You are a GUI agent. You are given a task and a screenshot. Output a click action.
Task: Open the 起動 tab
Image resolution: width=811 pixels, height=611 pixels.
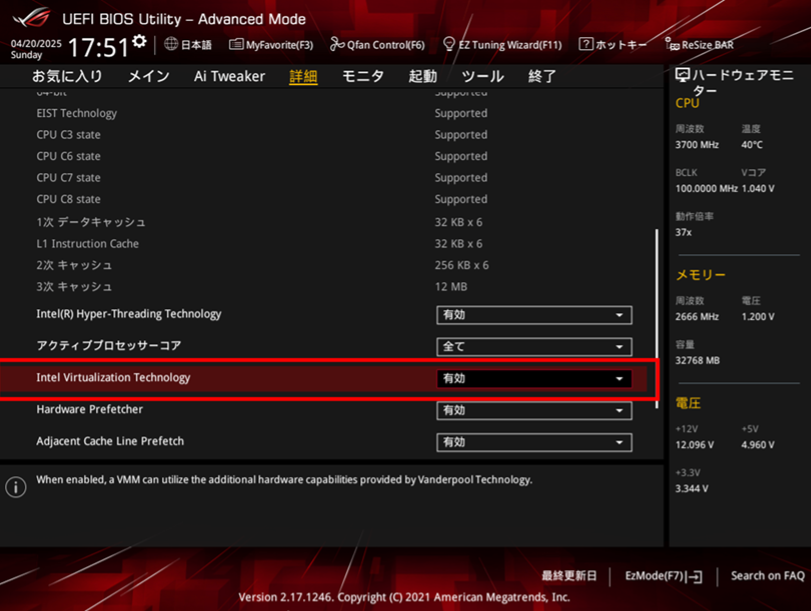pos(423,77)
